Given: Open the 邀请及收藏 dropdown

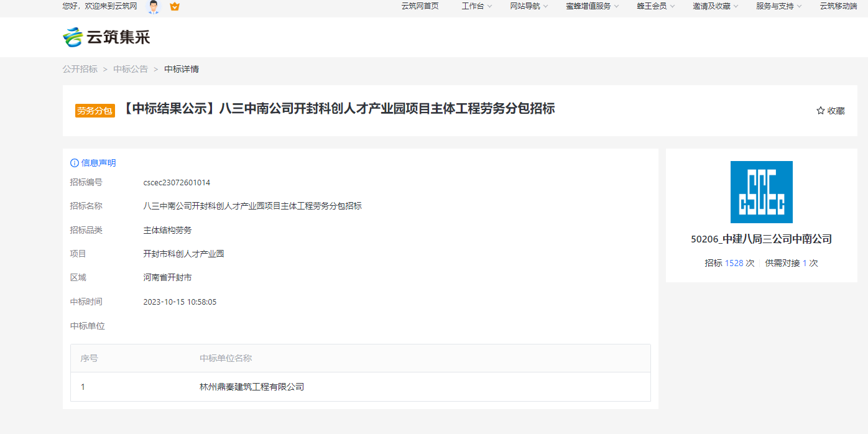Looking at the screenshot, I should click(x=715, y=6).
